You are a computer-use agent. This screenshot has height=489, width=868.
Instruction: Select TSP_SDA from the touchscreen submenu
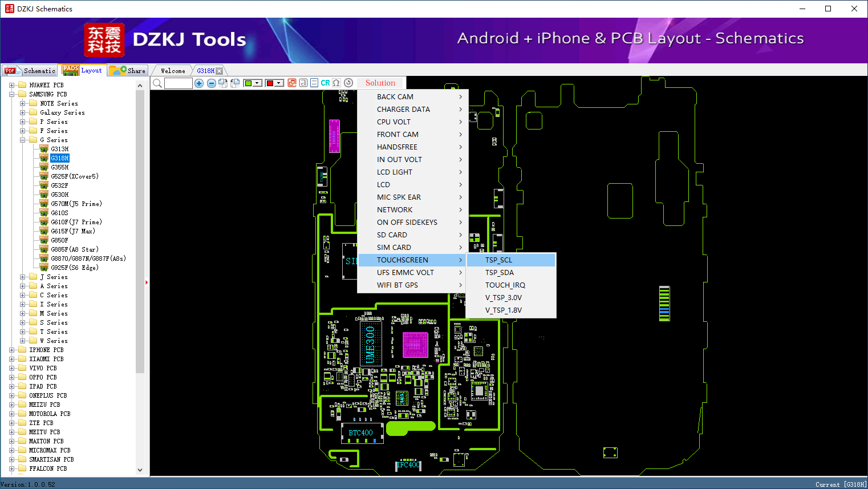[511, 273]
